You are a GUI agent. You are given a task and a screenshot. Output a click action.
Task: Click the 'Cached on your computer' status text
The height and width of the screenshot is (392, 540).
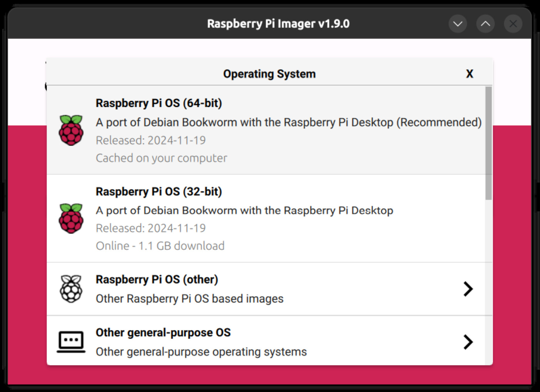coord(161,158)
